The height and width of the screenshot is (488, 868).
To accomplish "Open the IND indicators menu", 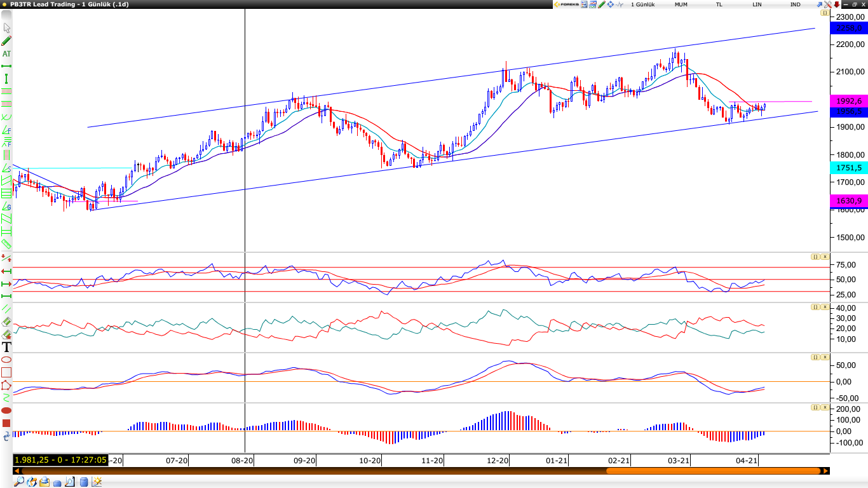I will click(x=795, y=4).
